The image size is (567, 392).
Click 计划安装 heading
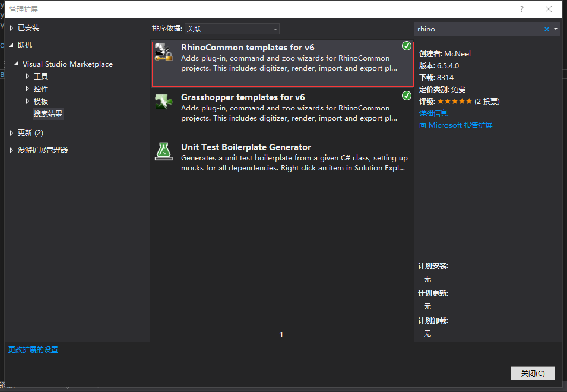pos(433,266)
